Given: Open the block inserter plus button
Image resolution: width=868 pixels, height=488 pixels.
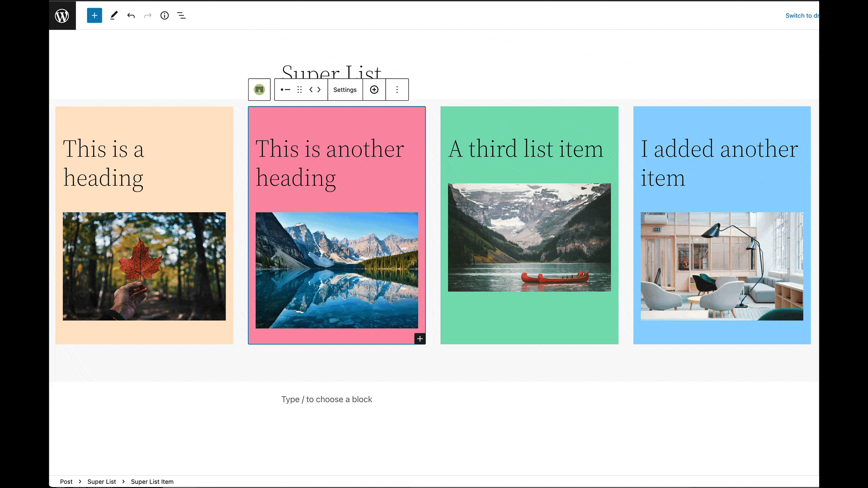Looking at the screenshot, I should 94,15.
